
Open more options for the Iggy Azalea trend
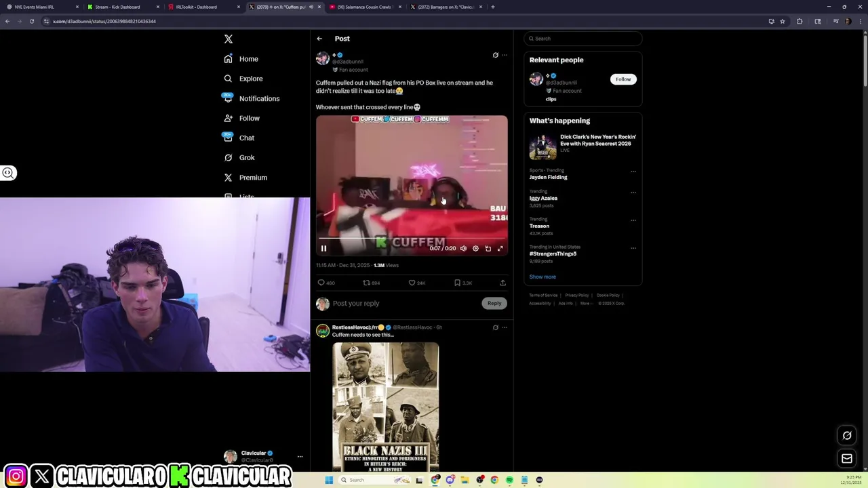pyautogui.click(x=633, y=192)
